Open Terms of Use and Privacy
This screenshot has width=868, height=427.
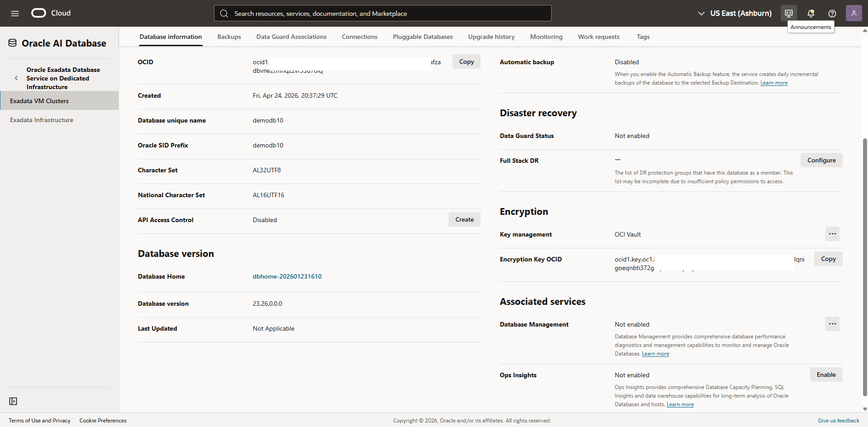pos(39,421)
